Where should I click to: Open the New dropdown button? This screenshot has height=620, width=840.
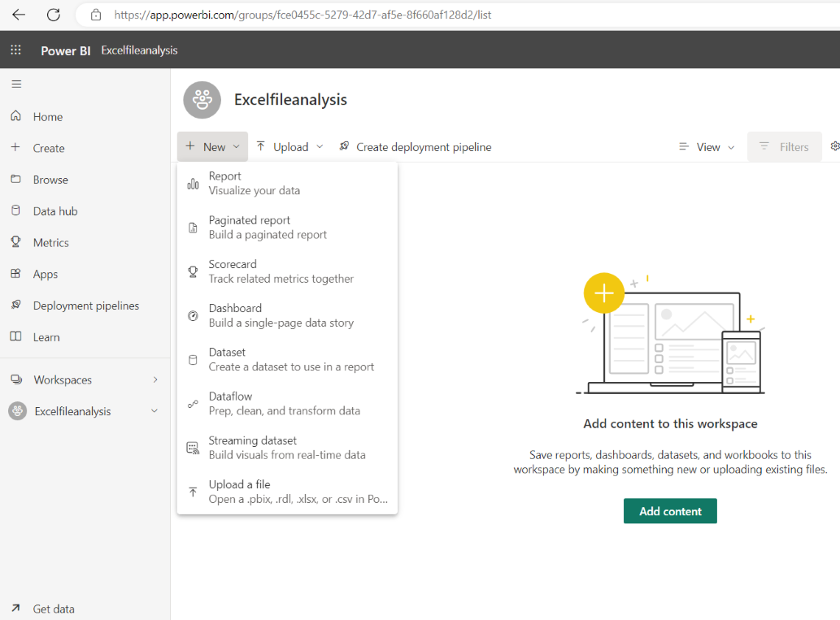(x=213, y=147)
